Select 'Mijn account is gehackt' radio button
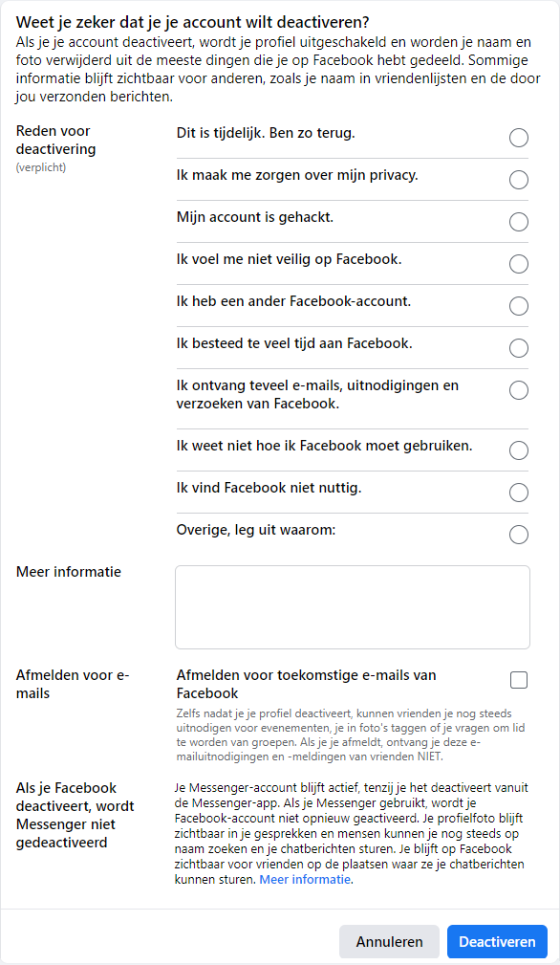 point(519,222)
